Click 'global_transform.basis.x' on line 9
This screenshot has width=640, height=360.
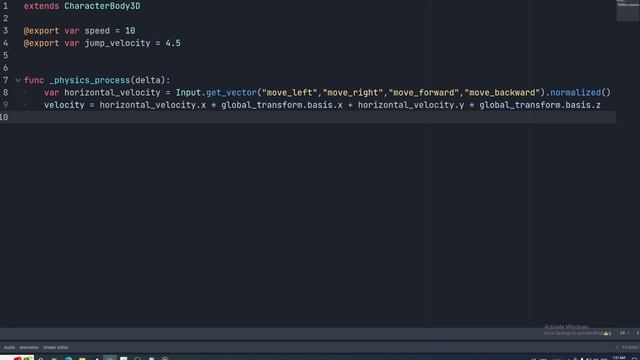pyautogui.click(x=282, y=105)
